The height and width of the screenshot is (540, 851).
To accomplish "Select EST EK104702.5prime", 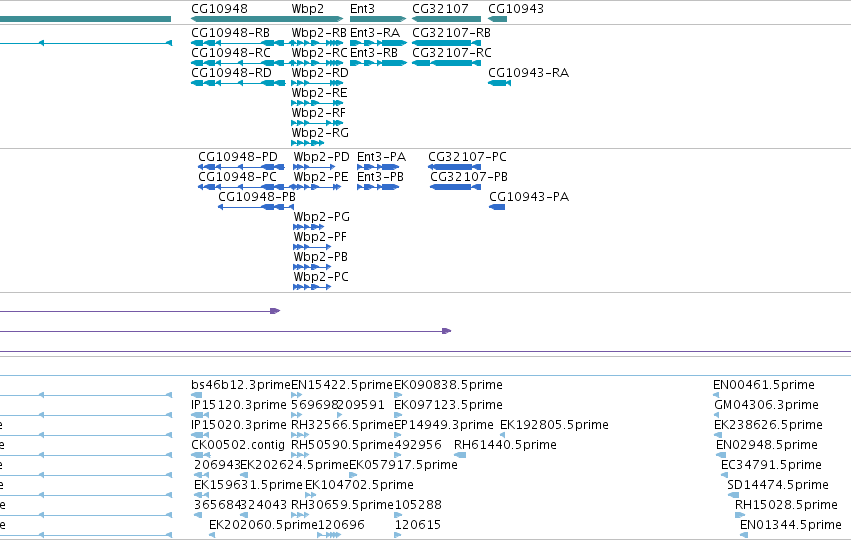I will point(359,485).
